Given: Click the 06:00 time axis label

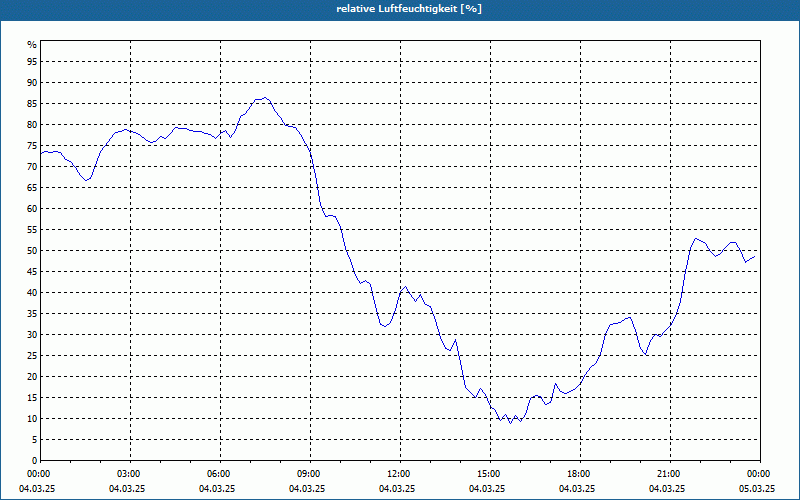Looking at the screenshot, I should (x=220, y=474).
